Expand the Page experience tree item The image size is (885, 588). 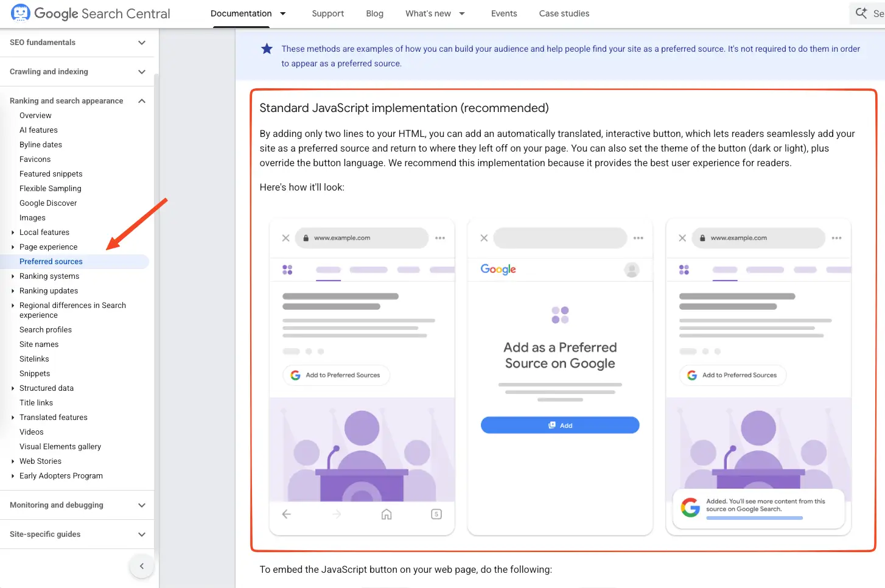click(x=13, y=247)
